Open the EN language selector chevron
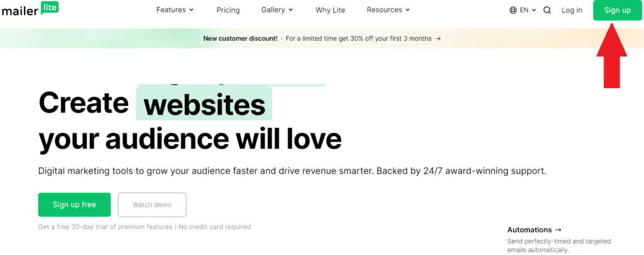Screen dimensions: 644x255 [x=534, y=10]
